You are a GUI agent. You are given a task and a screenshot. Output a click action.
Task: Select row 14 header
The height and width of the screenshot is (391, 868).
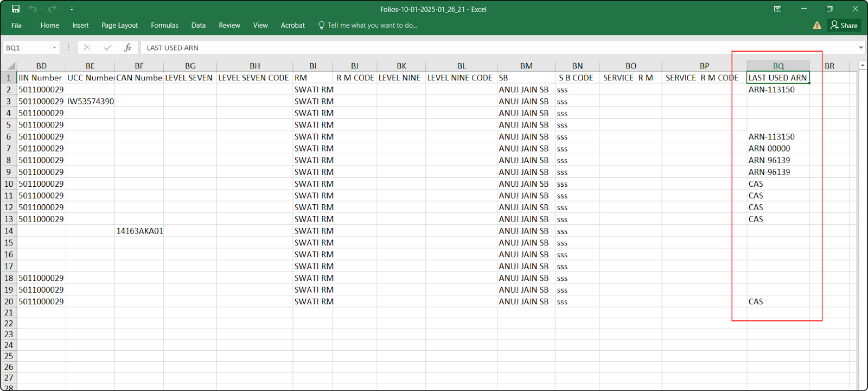[x=9, y=231]
